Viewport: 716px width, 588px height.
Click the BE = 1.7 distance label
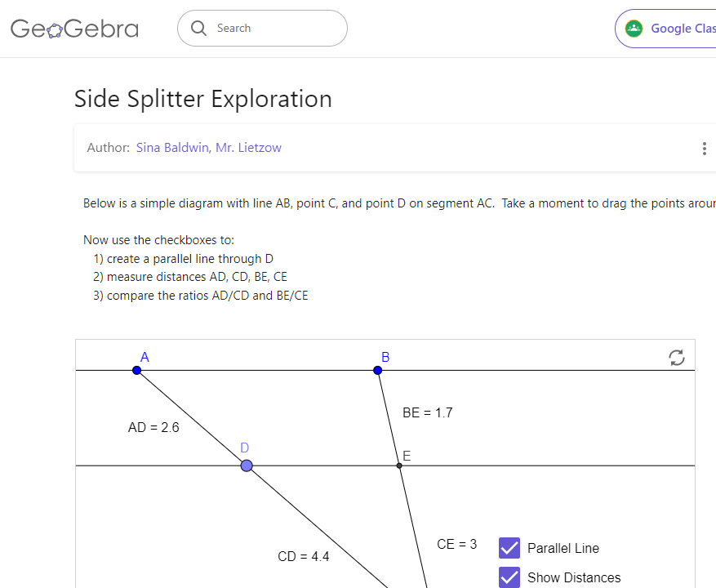(427, 413)
